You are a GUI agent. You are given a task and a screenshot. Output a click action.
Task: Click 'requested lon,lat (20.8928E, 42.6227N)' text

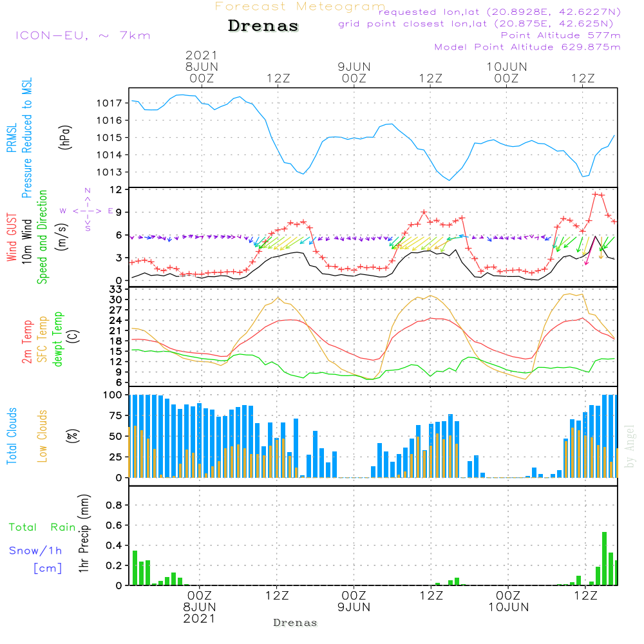pyautogui.click(x=500, y=12)
